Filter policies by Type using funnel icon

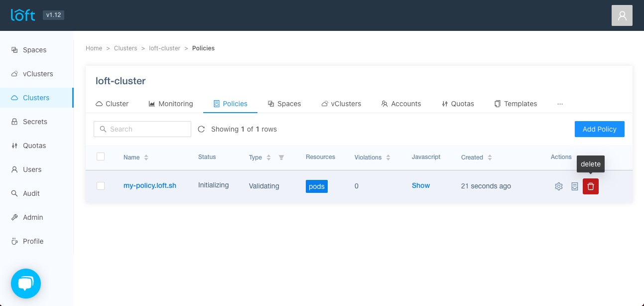(x=281, y=157)
